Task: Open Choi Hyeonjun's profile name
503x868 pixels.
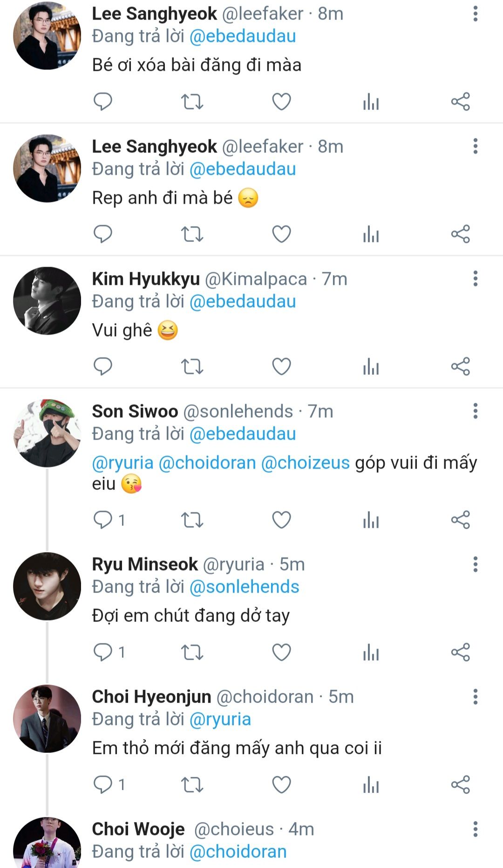Action: [151, 697]
